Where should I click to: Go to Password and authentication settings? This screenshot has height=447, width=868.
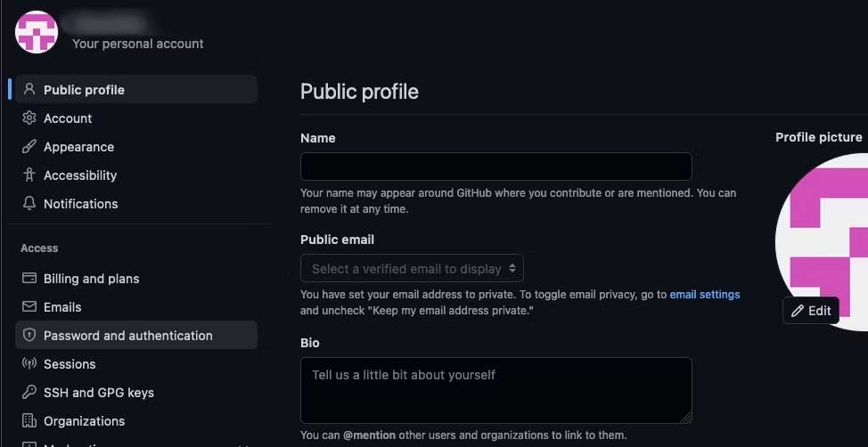pyautogui.click(x=128, y=336)
